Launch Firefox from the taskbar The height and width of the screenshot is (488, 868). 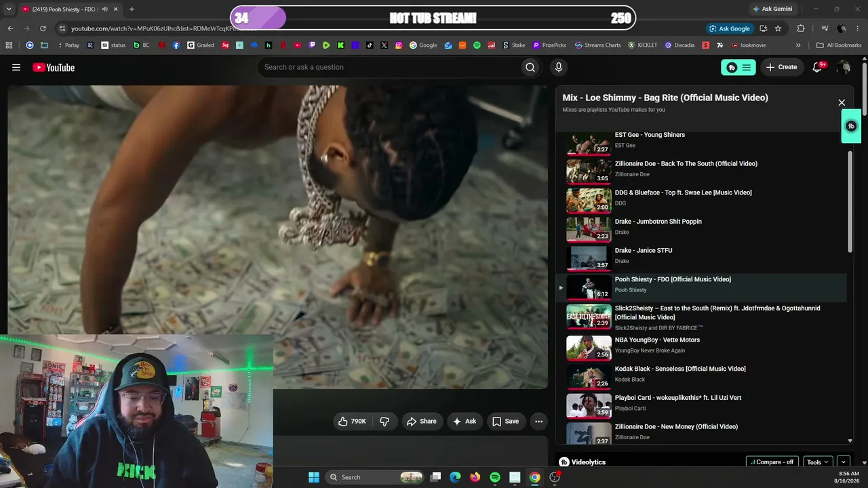tap(475, 477)
